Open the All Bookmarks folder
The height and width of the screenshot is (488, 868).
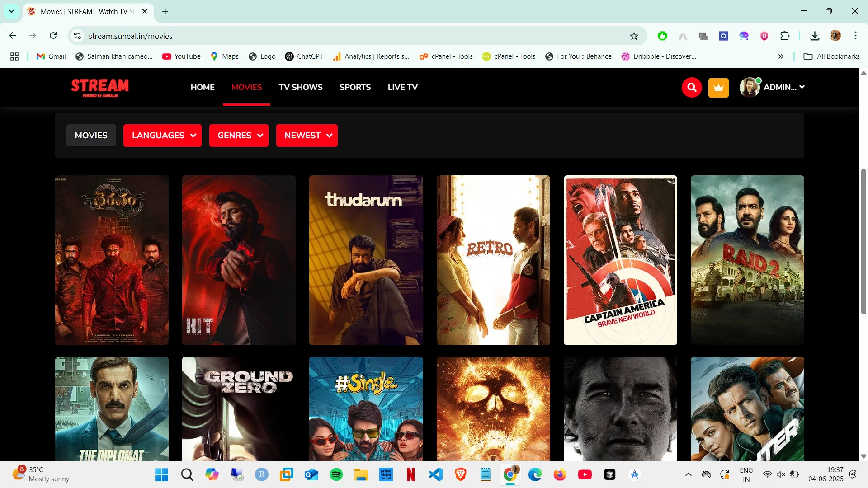coord(831,56)
